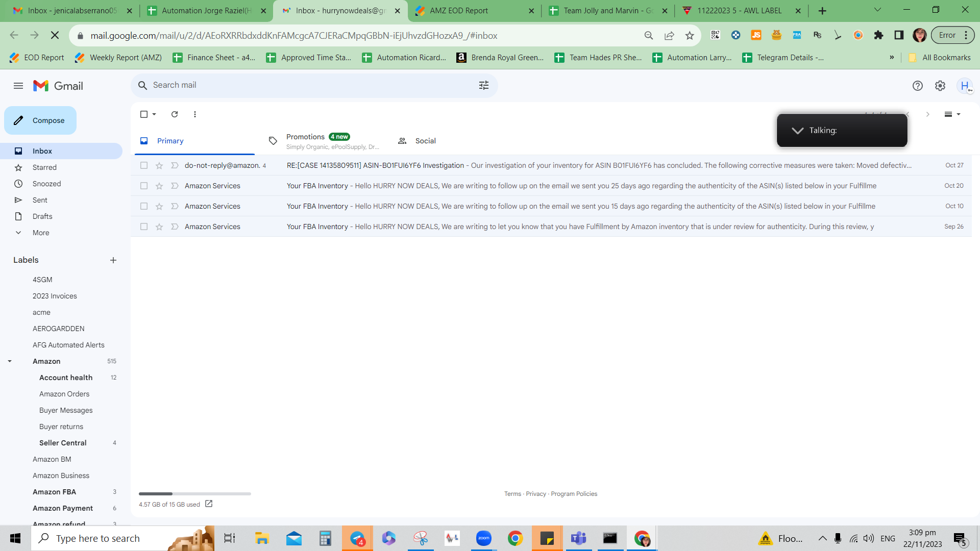The image size is (980, 551).
Task: Select the do-not-reply@amazon email checkbox
Action: (144, 165)
